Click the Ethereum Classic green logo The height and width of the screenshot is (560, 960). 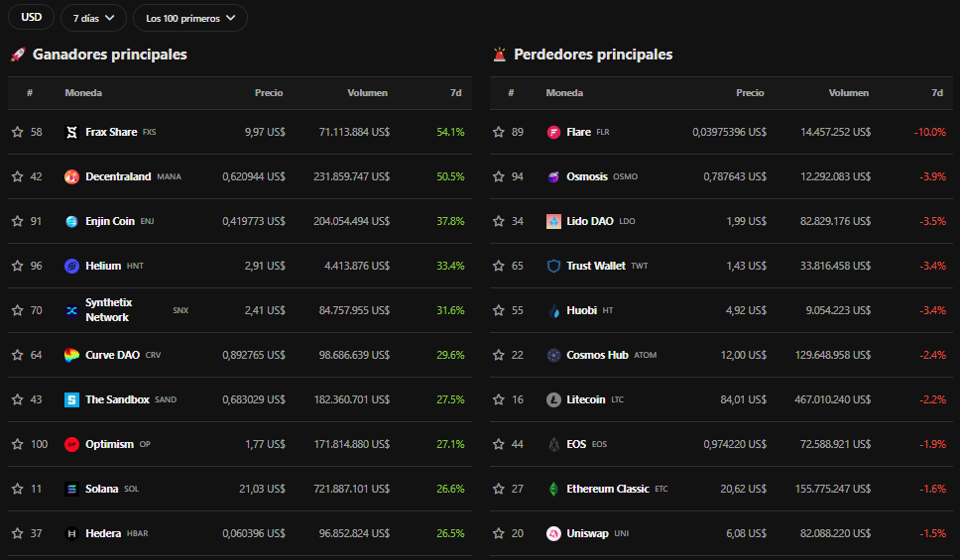click(553, 490)
